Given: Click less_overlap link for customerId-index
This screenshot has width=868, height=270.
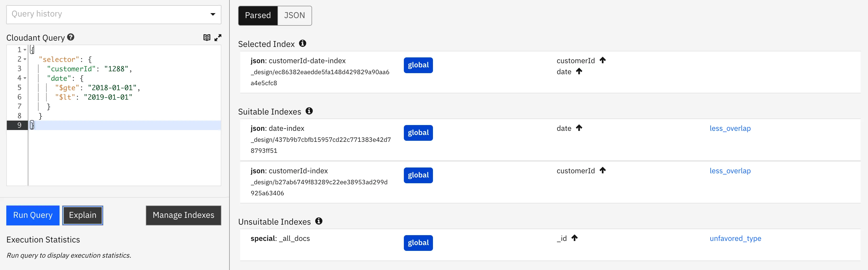Looking at the screenshot, I should pyautogui.click(x=730, y=171).
